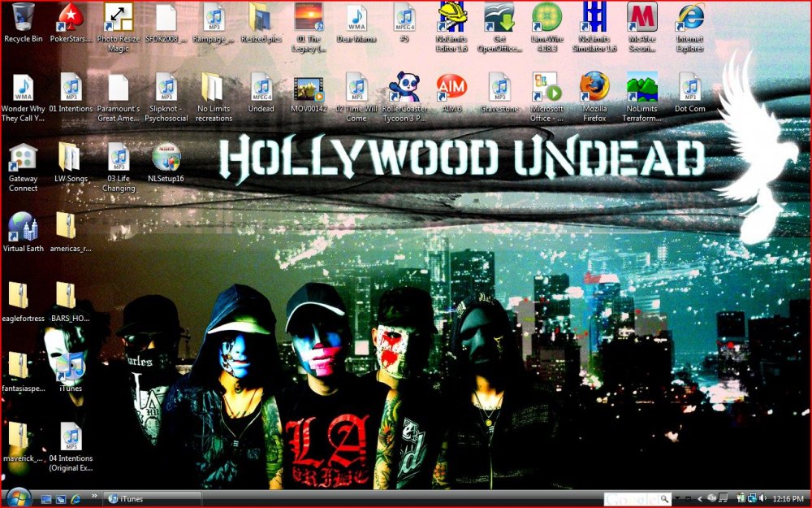The width and height of the screenshot is (812, 508).
Task: Open Gateway Connect desktop icon
Action: 23,158
